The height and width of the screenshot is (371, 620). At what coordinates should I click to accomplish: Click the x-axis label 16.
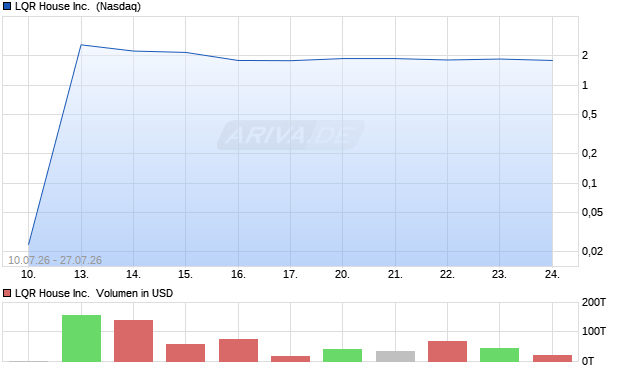(238, 274)
